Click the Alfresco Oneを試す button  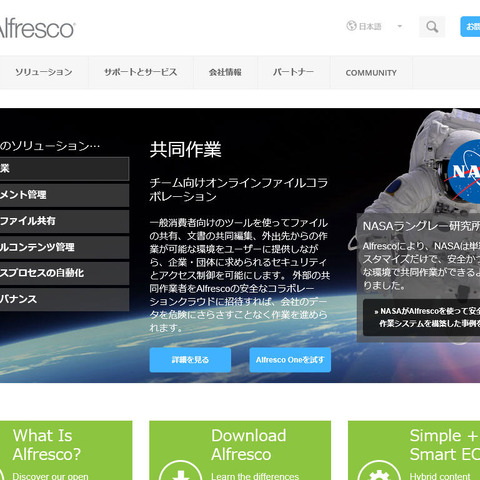click(x=290, y=360)
